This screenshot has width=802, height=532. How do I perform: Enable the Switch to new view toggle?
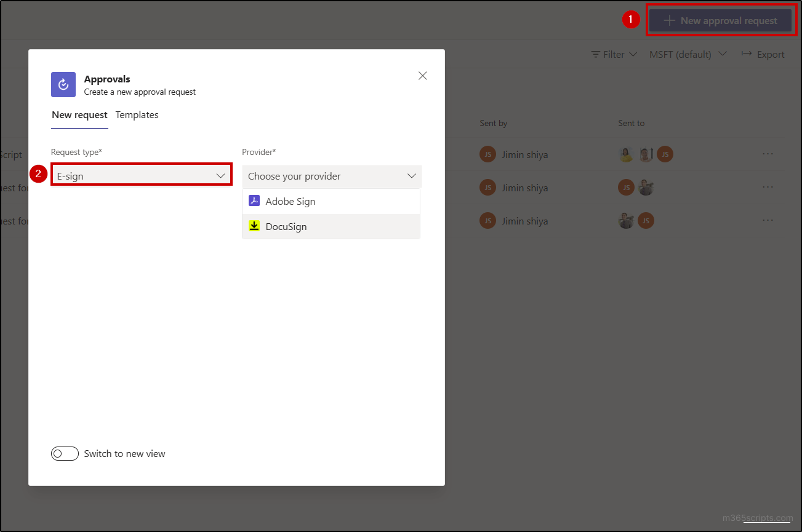[65, 453]
